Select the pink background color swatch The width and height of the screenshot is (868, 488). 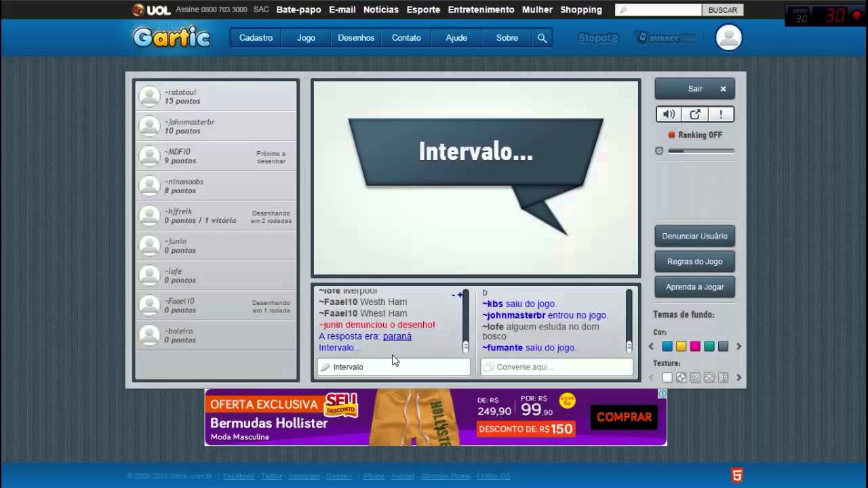point(695,346)
